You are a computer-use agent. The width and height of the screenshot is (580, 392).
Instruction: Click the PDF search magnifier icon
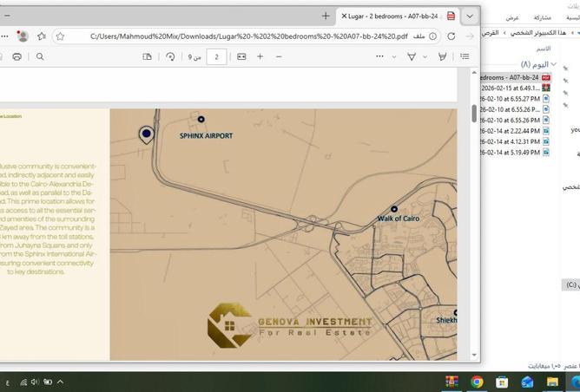40,56
